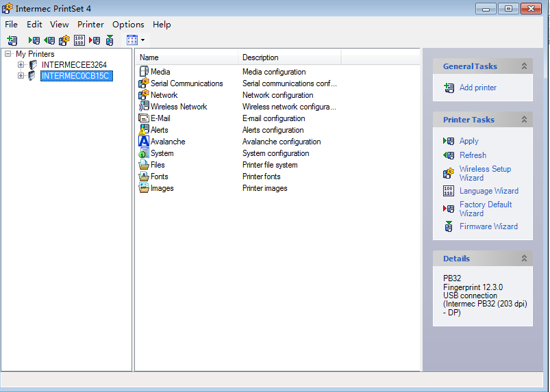Click 'Fingerprint 12.3.0' in Details
The width and height of the screenshot is (550, 392).
473,287
